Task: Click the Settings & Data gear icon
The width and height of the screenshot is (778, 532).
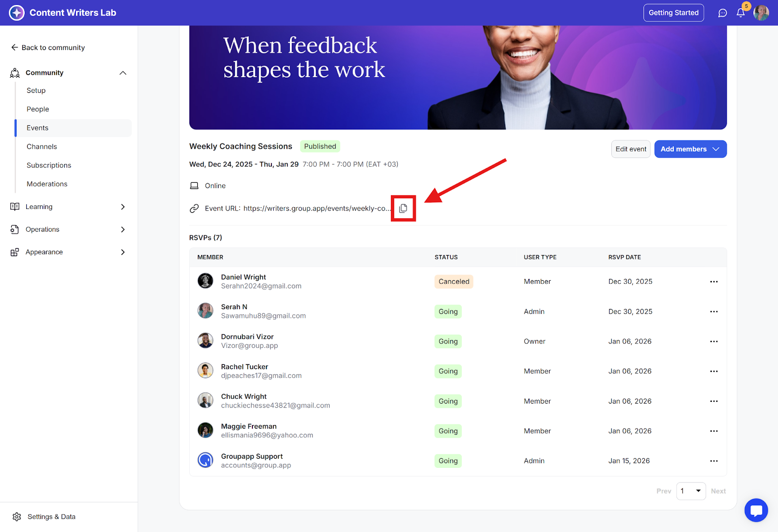Action: 17,516
